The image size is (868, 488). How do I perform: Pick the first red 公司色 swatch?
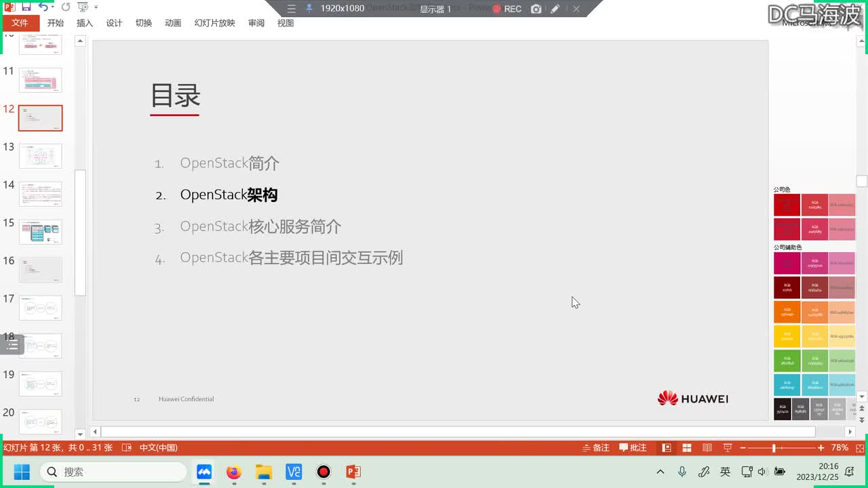[x=787, y=205]
